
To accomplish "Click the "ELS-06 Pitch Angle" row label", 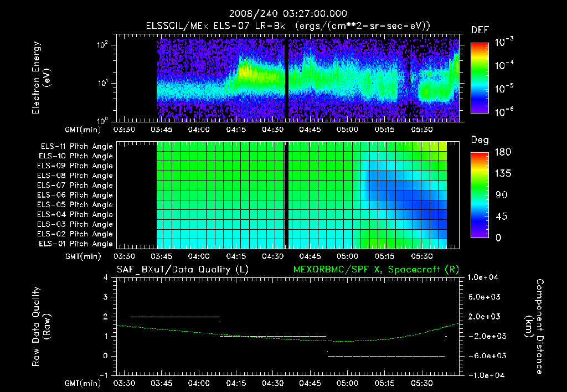I will tap(75, 195).
